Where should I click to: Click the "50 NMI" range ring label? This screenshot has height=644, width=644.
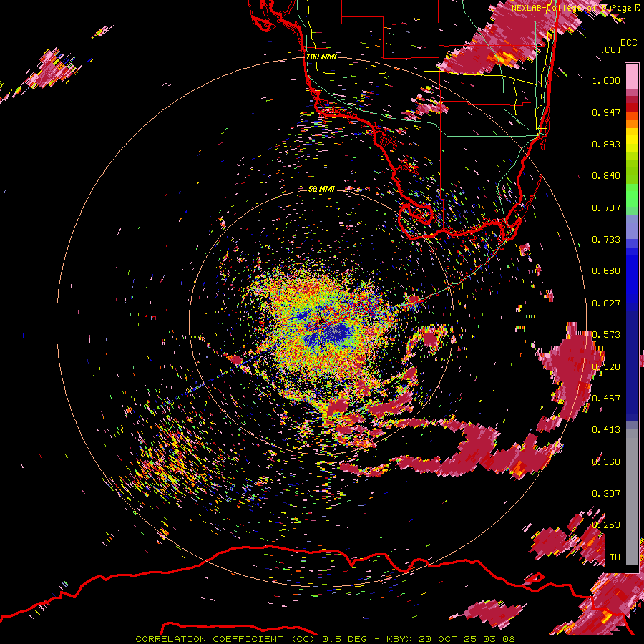tap(321, 190)
